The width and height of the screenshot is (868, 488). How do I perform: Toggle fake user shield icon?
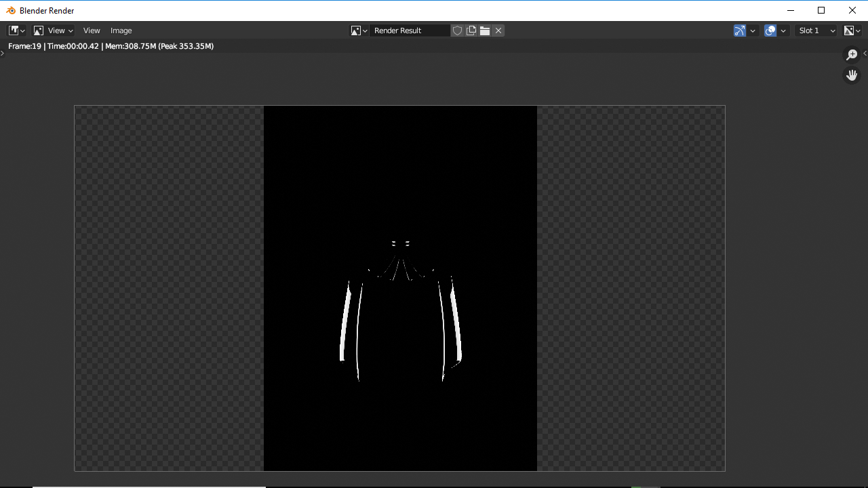pos(458,30)
